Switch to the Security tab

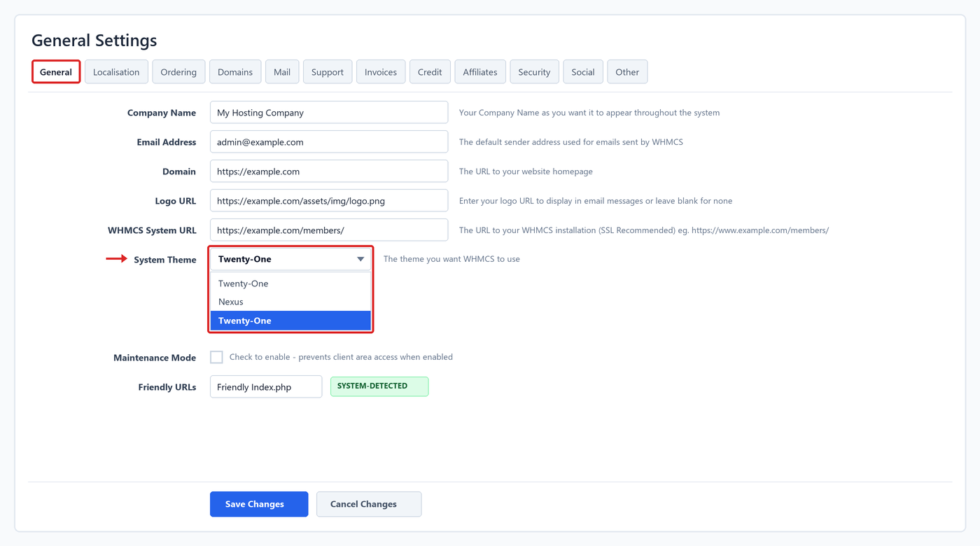(x=534, y=72)
